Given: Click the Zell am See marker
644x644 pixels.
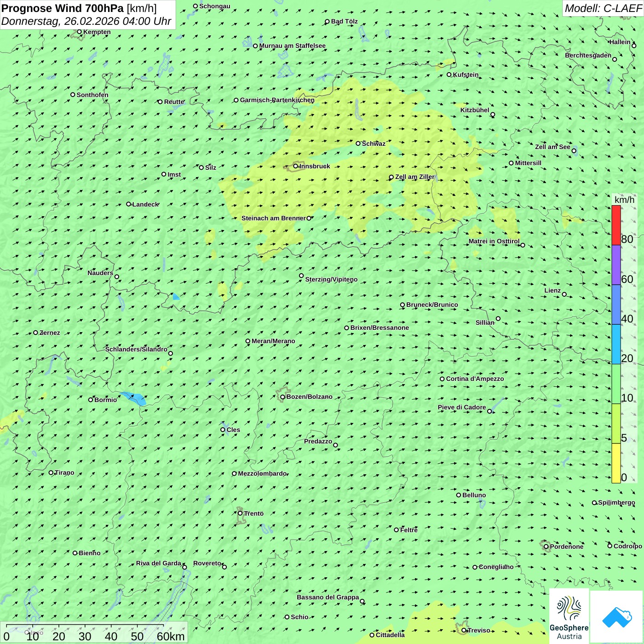Looking at the screenshot, I should pos(574,150).
